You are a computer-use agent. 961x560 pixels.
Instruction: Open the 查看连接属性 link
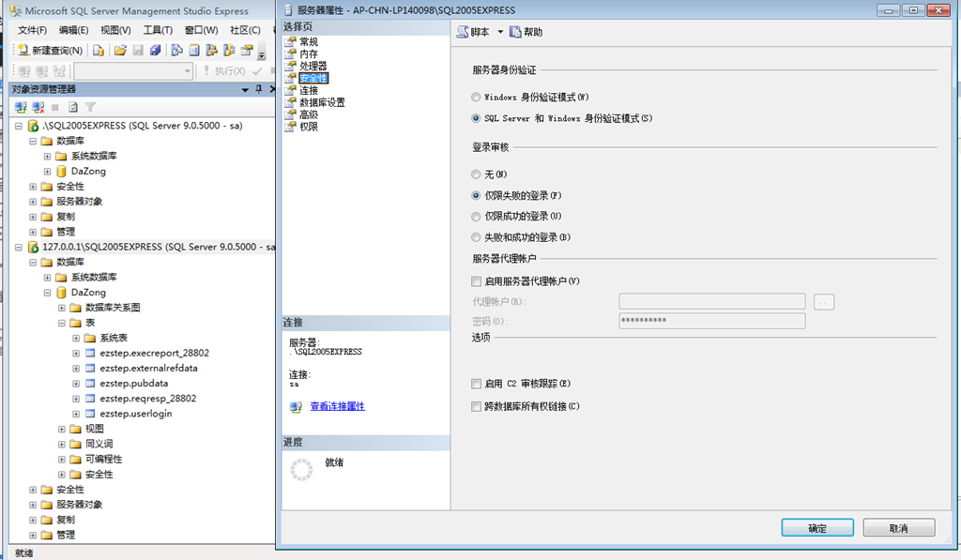337,406
